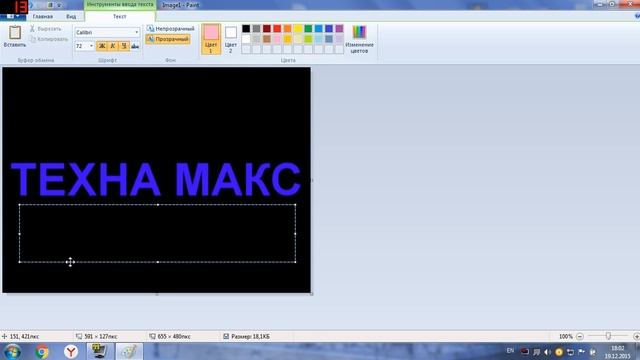
Task: Click the speaker volume tray icon
Action: (548, 351)
